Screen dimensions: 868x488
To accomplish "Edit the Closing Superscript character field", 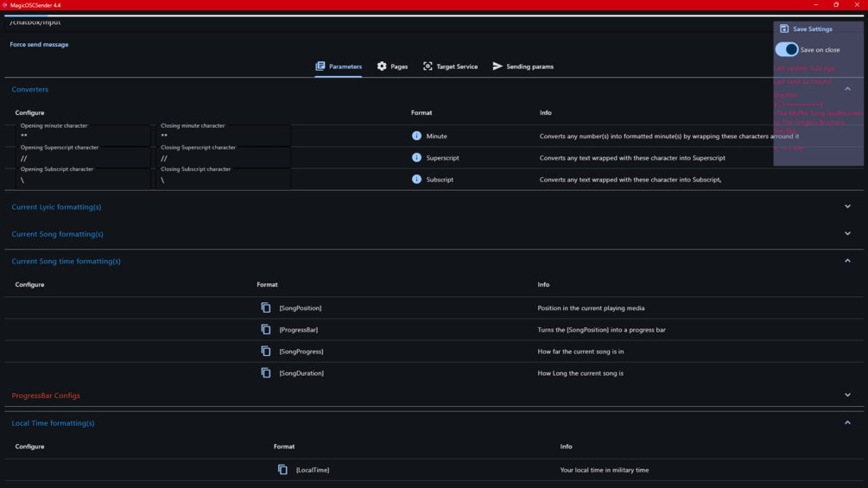I will click(223, 157).
